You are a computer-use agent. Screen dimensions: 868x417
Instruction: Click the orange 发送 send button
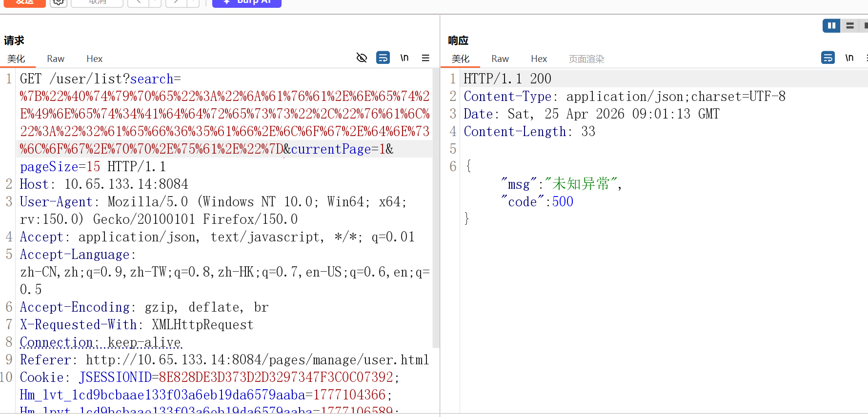click(25, 2)
